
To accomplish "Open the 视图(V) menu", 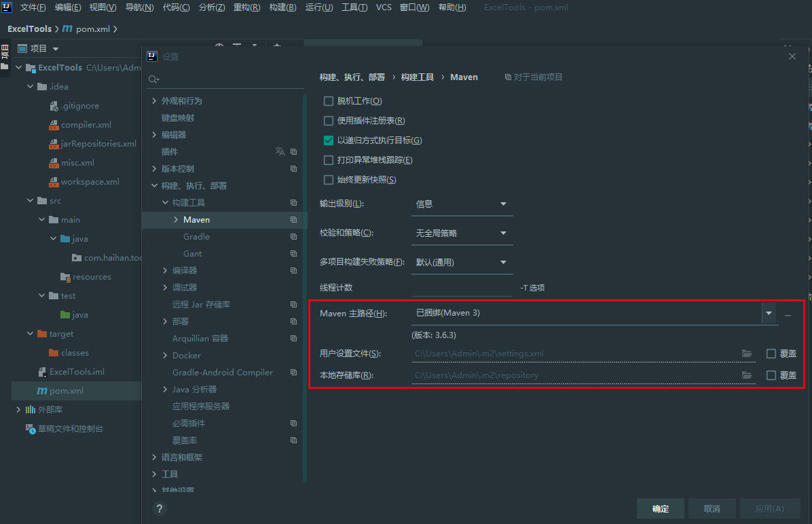I will point(103,7).
